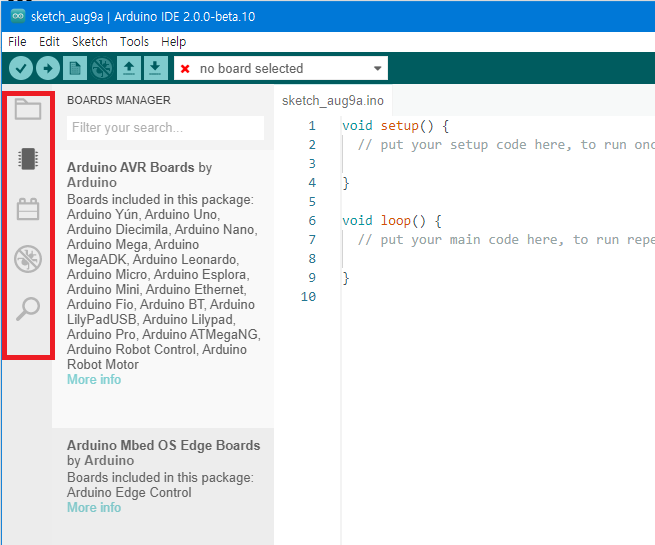The height and width of the screenshot is (545, 655).
Task: Click More info for Arduino AVR Boards
Action: click(94, 379)
